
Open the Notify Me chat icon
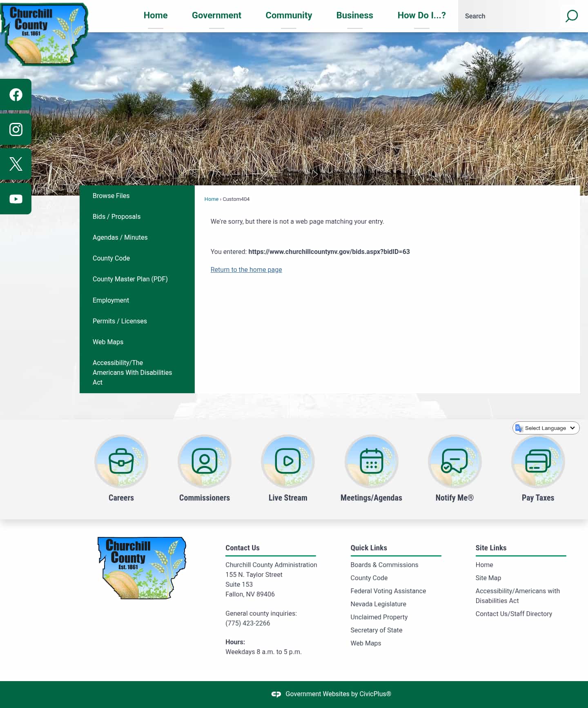[455, 461]
